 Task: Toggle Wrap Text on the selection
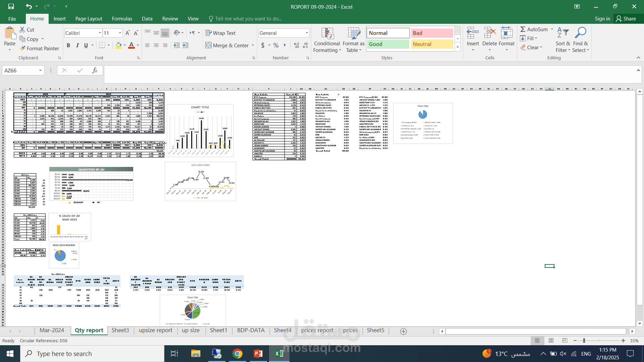[221, 33]
